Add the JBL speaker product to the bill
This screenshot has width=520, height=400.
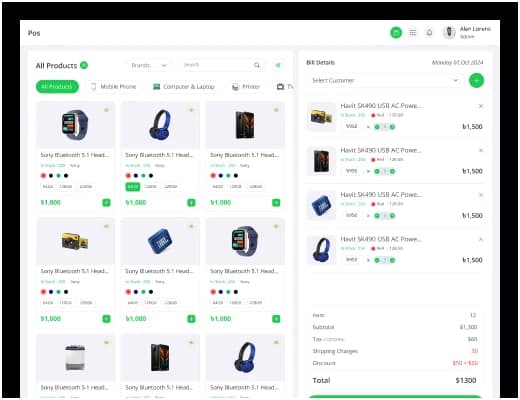191,319
